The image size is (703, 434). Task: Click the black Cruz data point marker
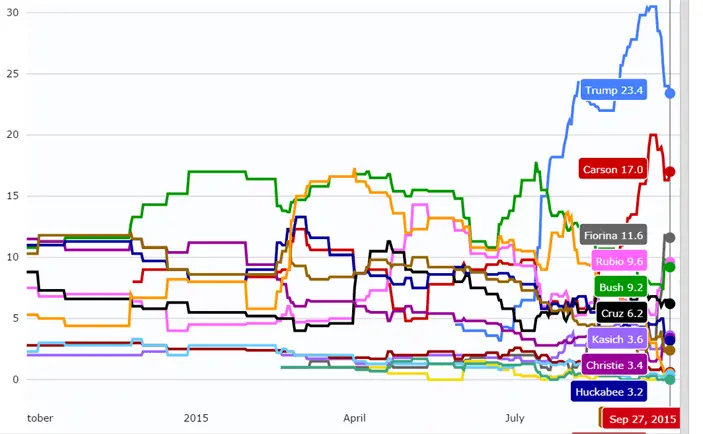click(x=670, y=303)
